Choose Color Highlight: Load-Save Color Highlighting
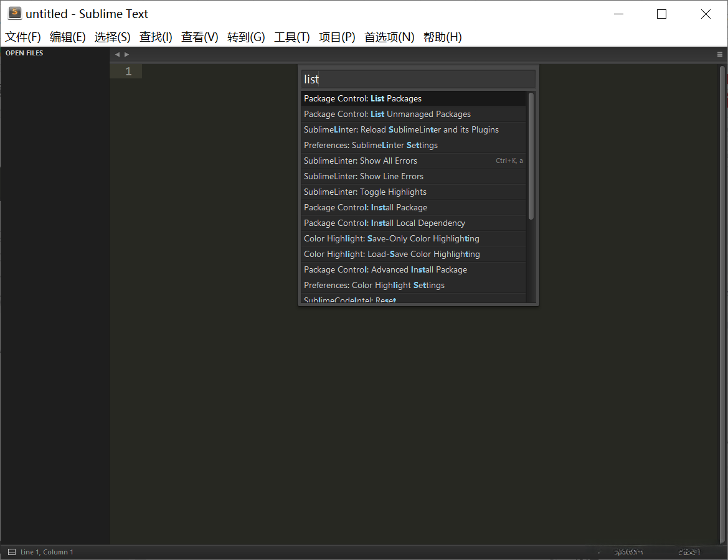The height and width of the screenshot is (560, 728). pyautogui.click(x=414, y=254)
